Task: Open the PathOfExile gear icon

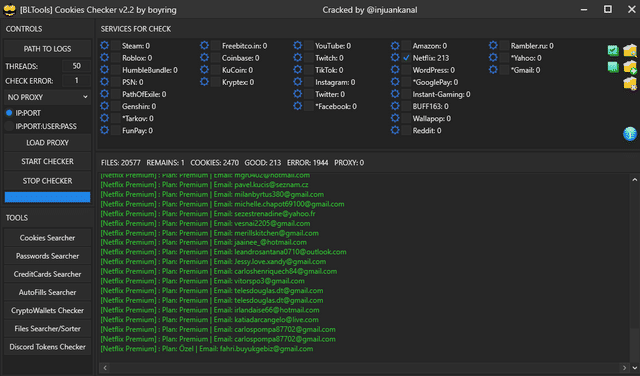Action: click(104, 94)
